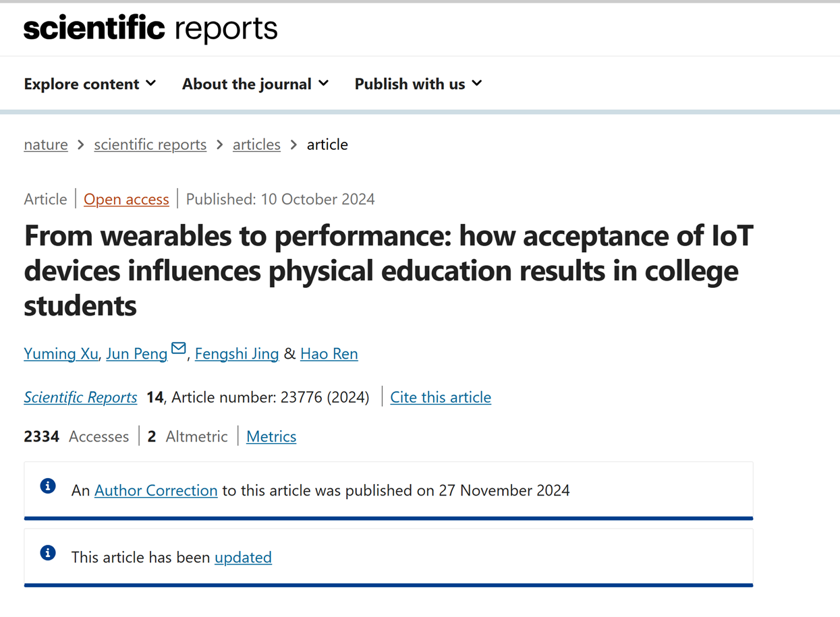Click the info icon beside Author Correction notice
Image resolution: width=840 pixels, height=617 pixels.
click(48, 486)
